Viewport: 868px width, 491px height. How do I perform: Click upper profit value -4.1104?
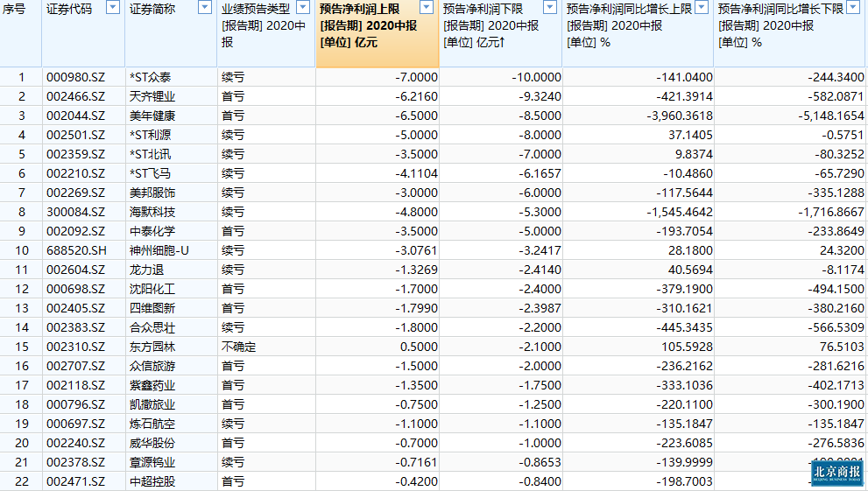(416, 173)
